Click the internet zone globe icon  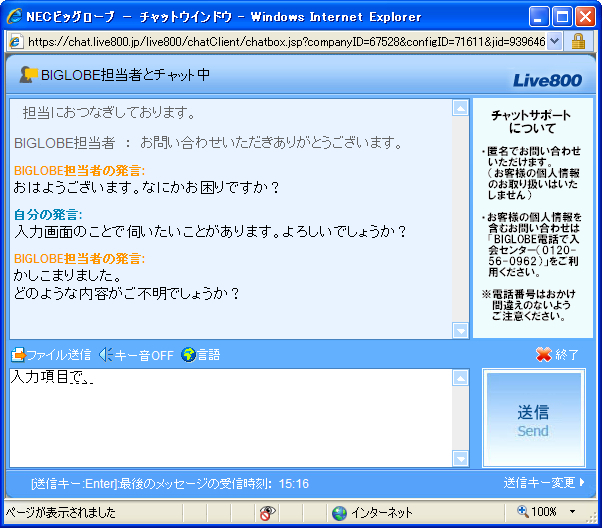(x=339, y=513)
